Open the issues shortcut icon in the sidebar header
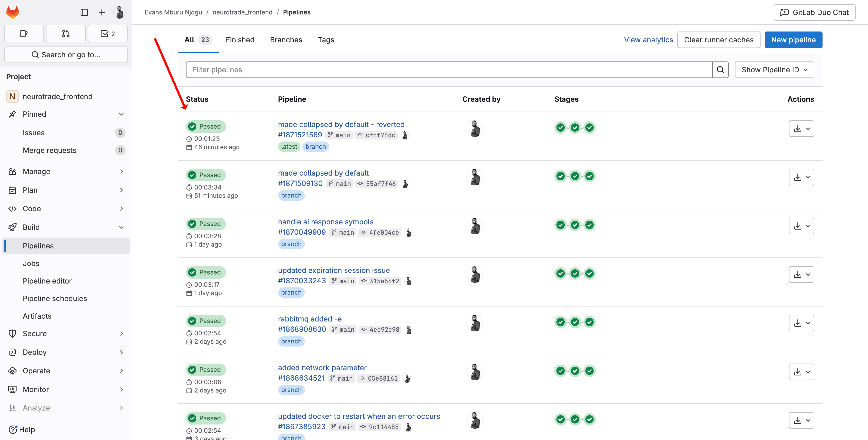Screen dimensions: 868x440 pyautogui.click(x=24, y=33)
